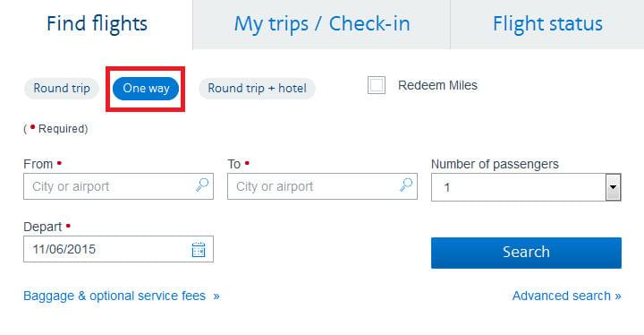Open Baggage & optional service fees link

point(122,296)
